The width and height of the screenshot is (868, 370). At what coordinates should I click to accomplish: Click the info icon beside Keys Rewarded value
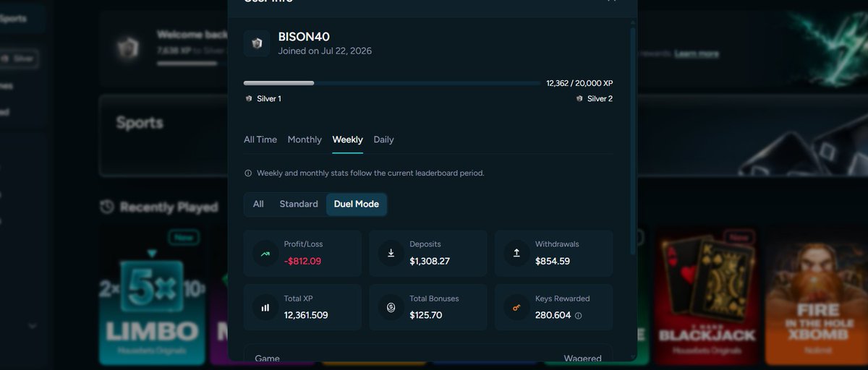coord(578,316)
